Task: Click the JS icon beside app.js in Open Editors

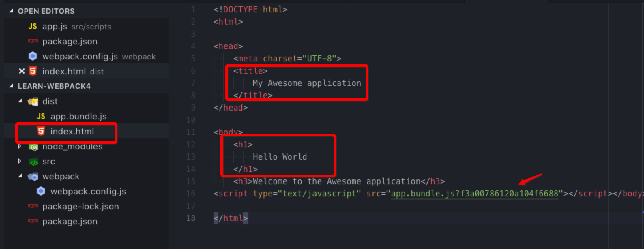Action: coord(33,26)
